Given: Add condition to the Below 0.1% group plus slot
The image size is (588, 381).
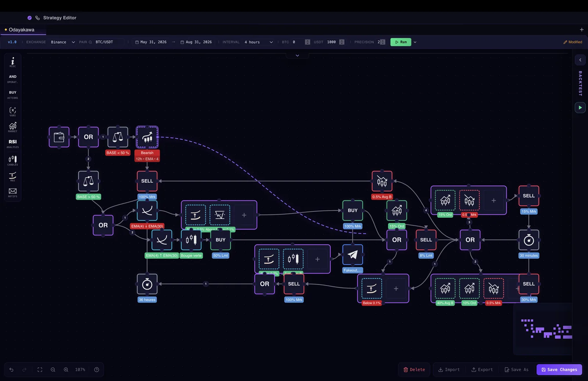Looking at the screenshot, I should pyautogui.click(x=396, y=289).
